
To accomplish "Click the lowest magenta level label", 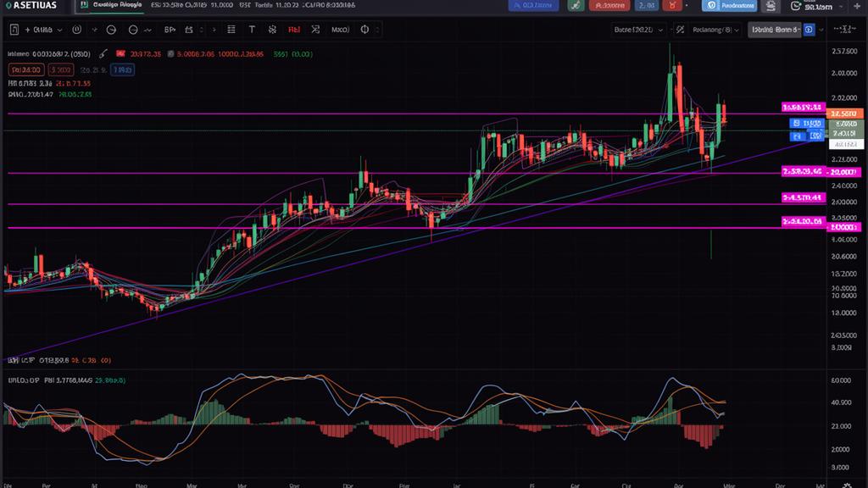I will pyautogui.click(x=804, y=221).
